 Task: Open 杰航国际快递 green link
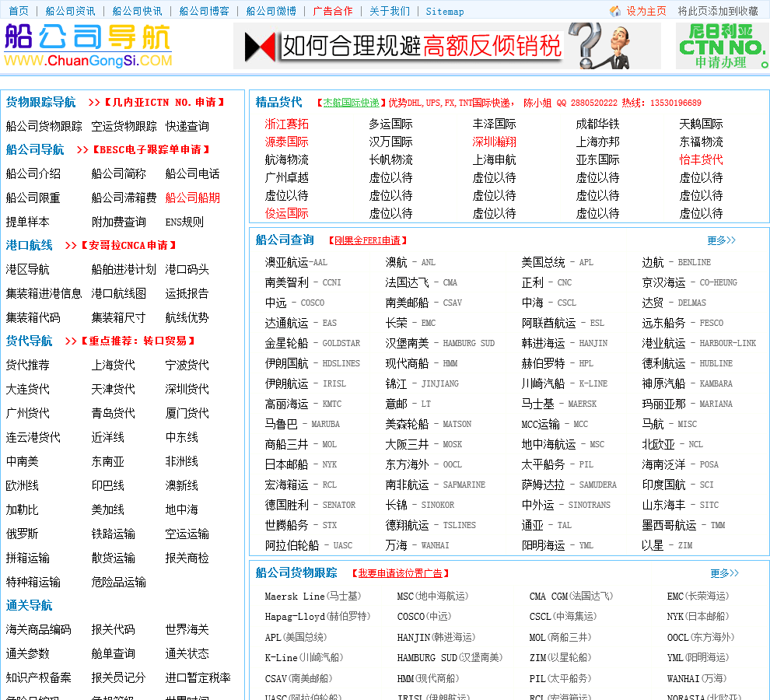[351, 103]
